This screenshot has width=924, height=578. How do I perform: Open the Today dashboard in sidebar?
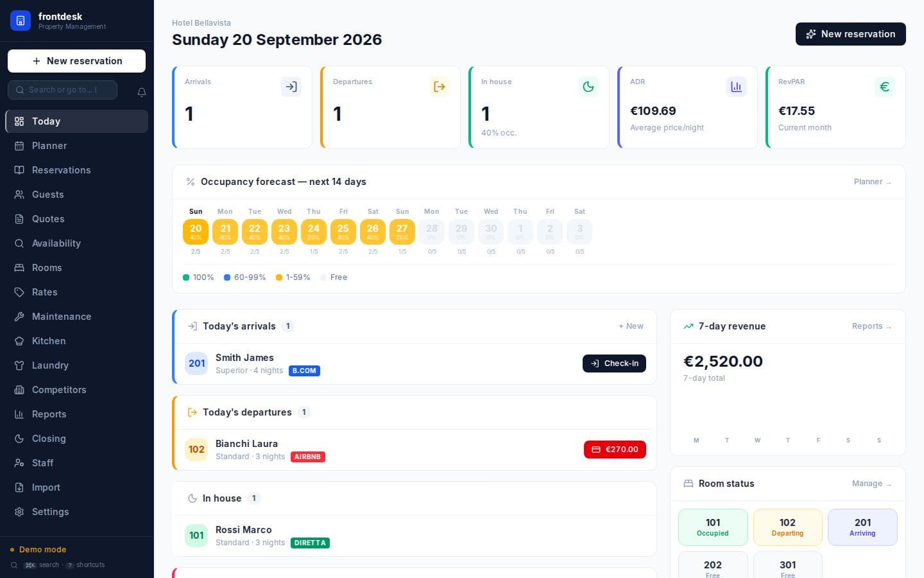76,121
